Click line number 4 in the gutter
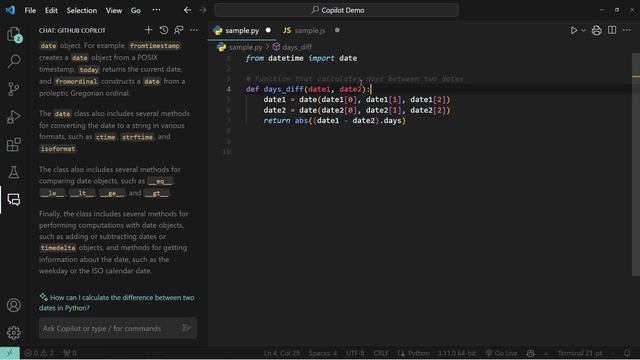640x360 pixels. pos(228,89)
